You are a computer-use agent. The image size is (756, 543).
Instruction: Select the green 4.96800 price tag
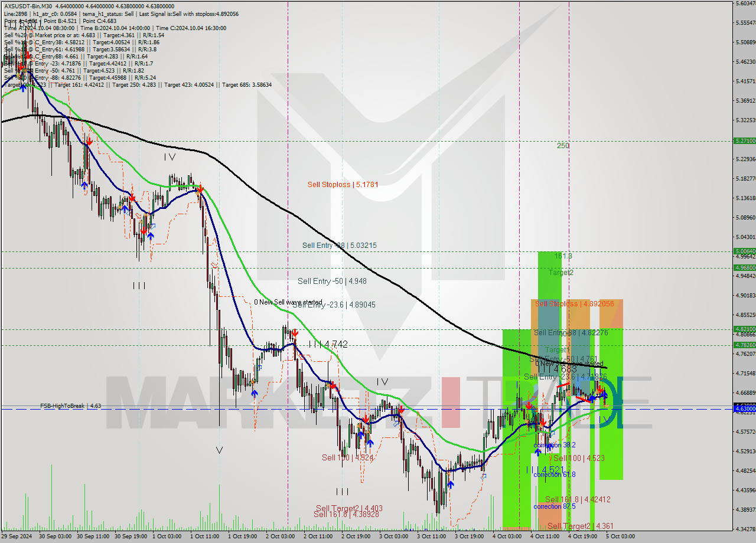coord(745,267)
